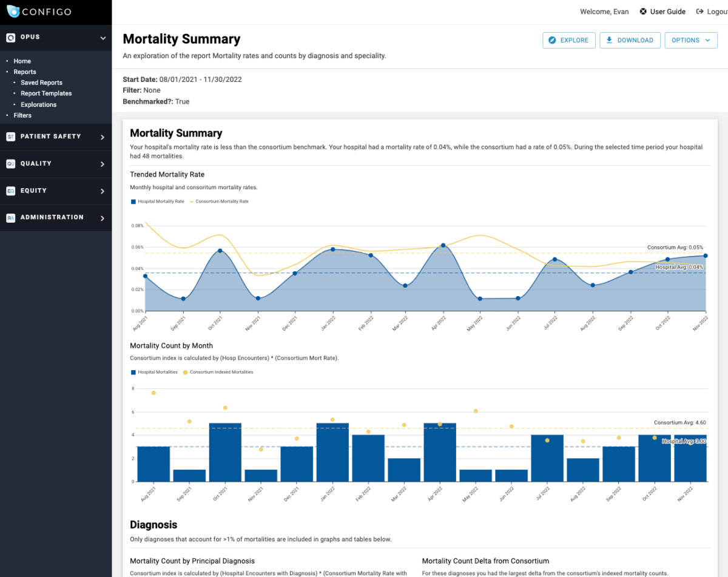Toggle the Hospital Mortality Rate legend
The width and height of the screenshot is (728, 577).
click(157, 201)
